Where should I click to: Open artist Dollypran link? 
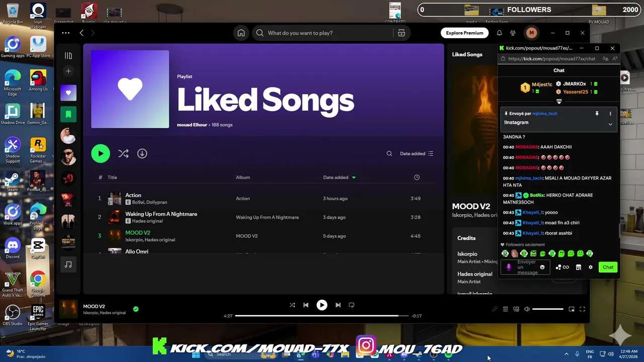[156, 202]
